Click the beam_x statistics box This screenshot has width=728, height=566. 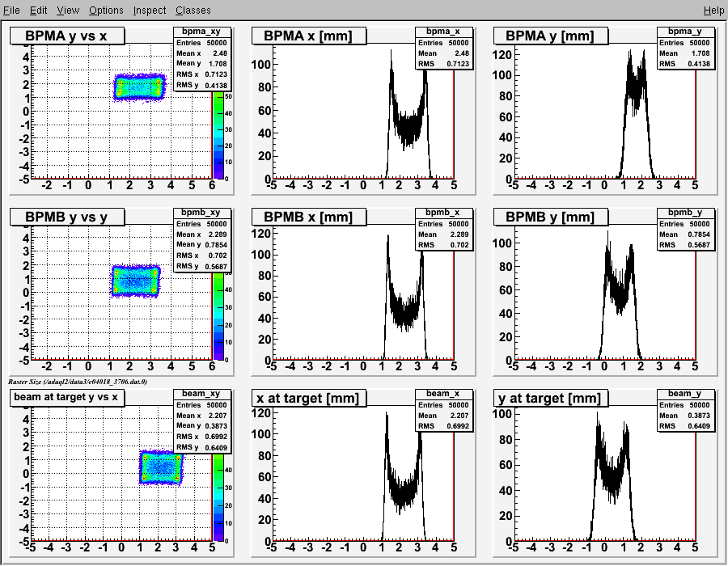pyautogui.click(x=444, y=410)
